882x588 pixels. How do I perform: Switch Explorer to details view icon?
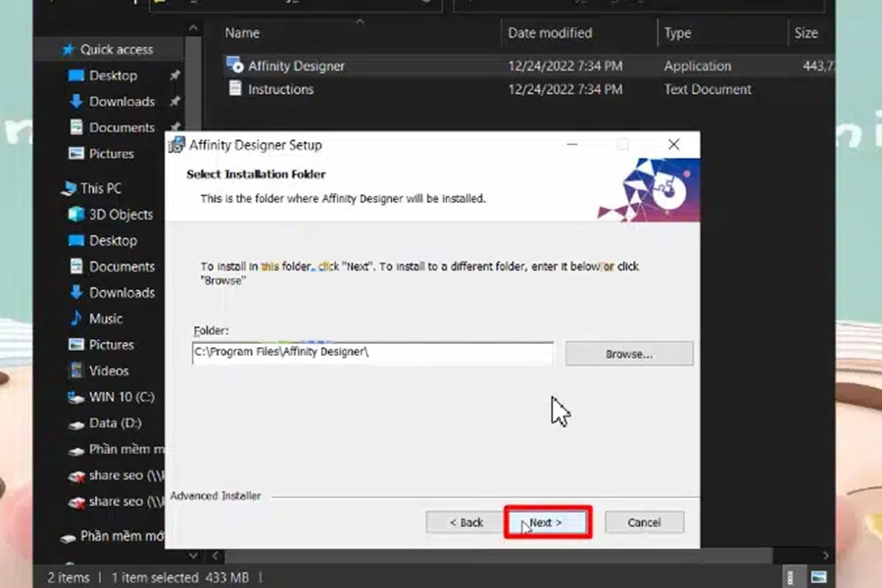click(790, 577)
